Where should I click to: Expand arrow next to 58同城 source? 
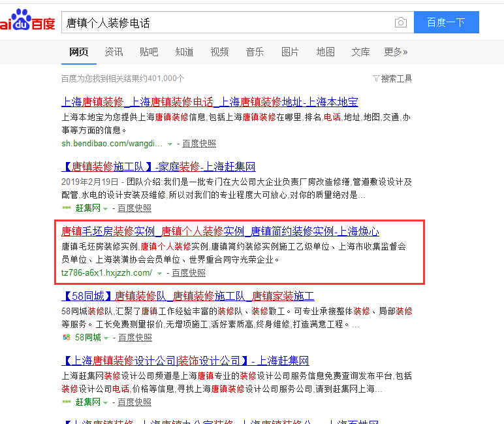pyautogui.click(x=106, y=338)
